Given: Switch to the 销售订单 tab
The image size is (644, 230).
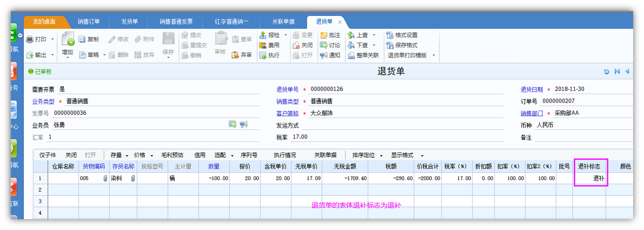Looking at the screenshot, I should [89, 22].
